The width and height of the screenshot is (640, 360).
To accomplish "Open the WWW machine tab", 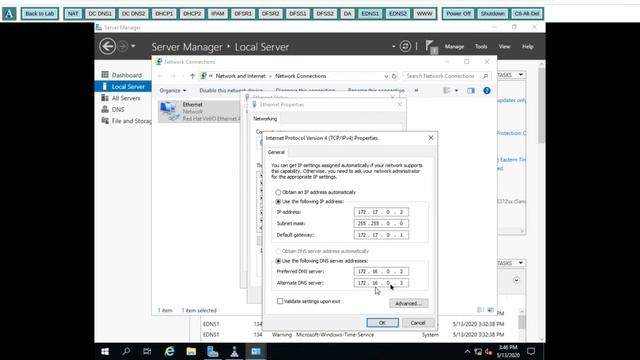I will (424, 13).
